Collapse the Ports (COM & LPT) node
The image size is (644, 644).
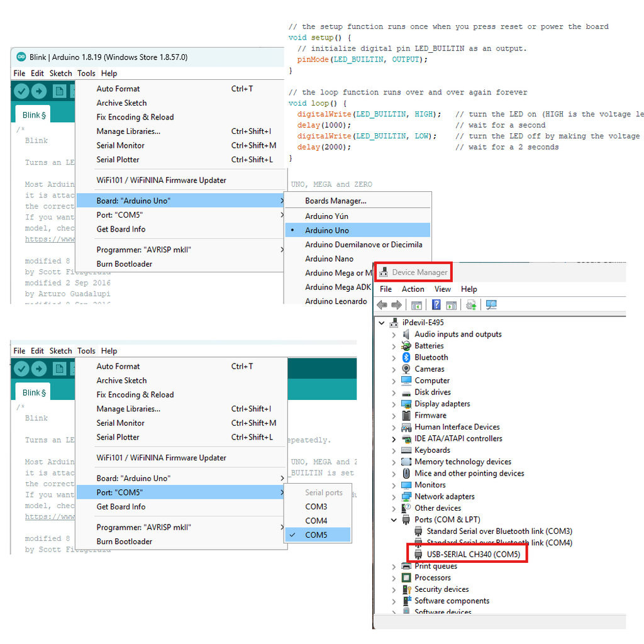coord(394,520)
